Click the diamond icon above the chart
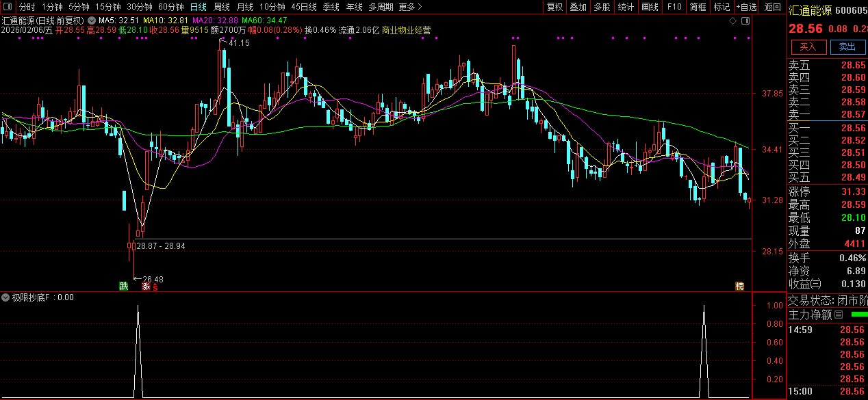Screen dimensions: 868x400 click(733, 21)
